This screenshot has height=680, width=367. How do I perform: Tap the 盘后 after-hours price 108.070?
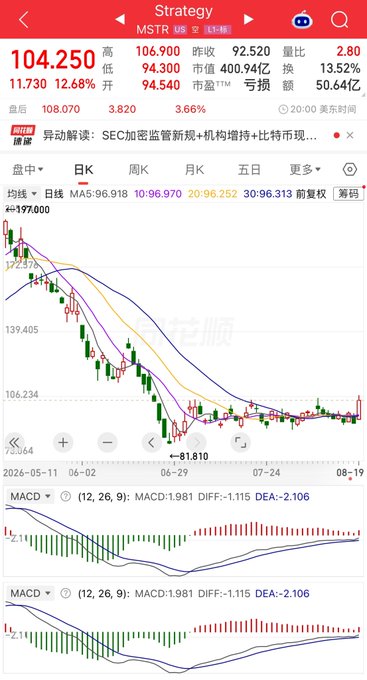[x=61, y=109]
